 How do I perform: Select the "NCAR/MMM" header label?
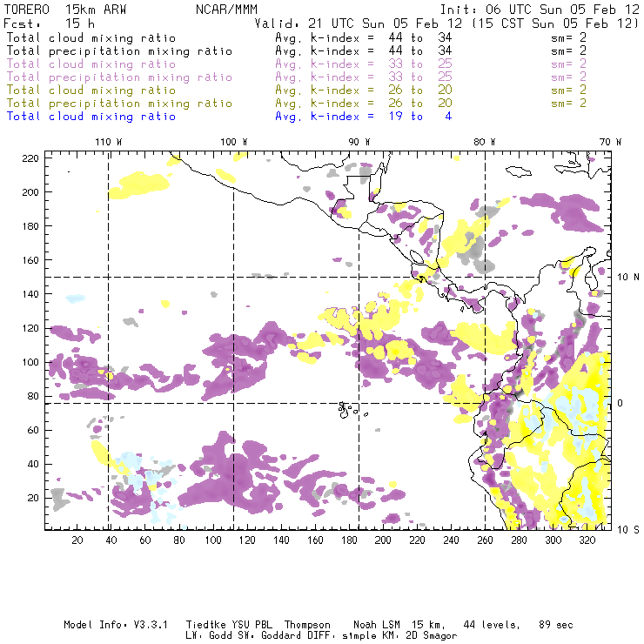pyautogui.click(x=226, y=10)
